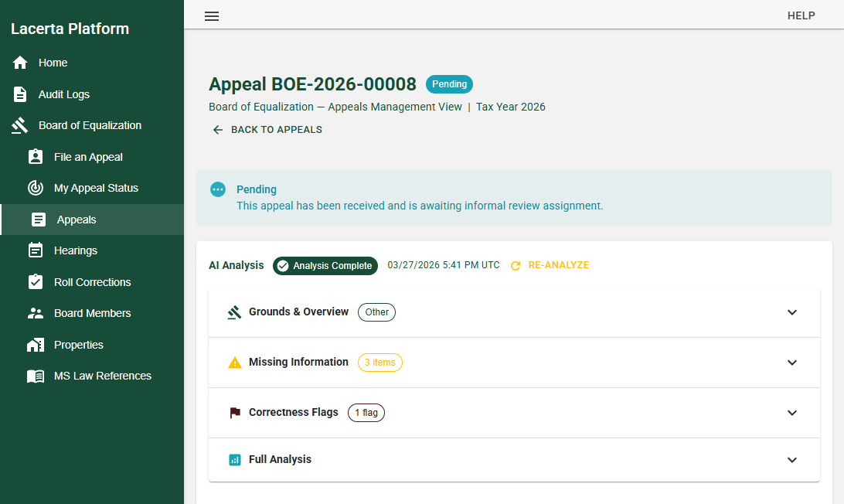Screen dimensions: 844x504
Task: Open the Properties section from the sidebar
Action: coord(36,344)
